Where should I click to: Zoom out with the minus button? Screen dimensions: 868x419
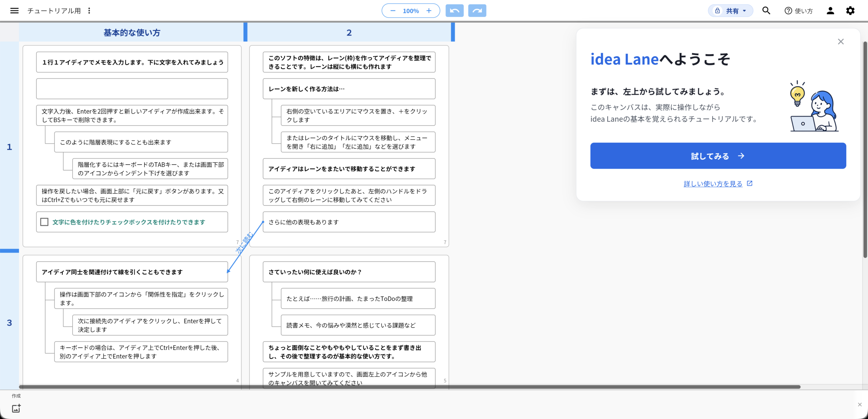coord(393,11)
